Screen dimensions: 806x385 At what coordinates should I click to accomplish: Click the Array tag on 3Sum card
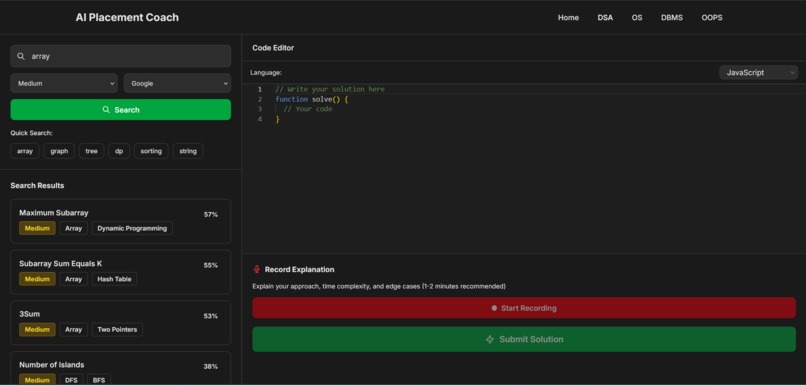[x=74, y=329]
